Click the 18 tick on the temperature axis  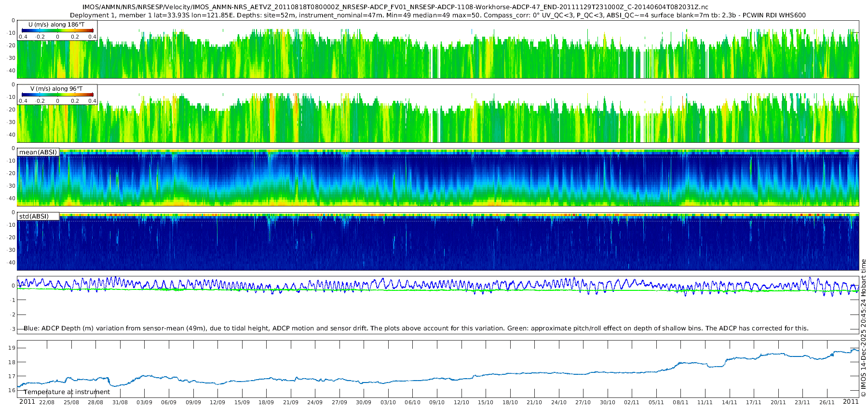pyautogui.click(x=12, y=362)
